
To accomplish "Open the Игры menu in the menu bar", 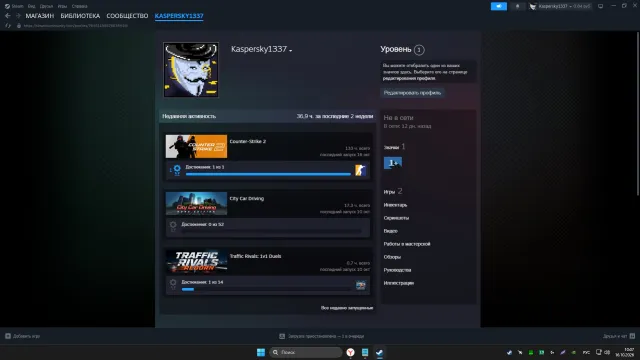I will point(62,6).
